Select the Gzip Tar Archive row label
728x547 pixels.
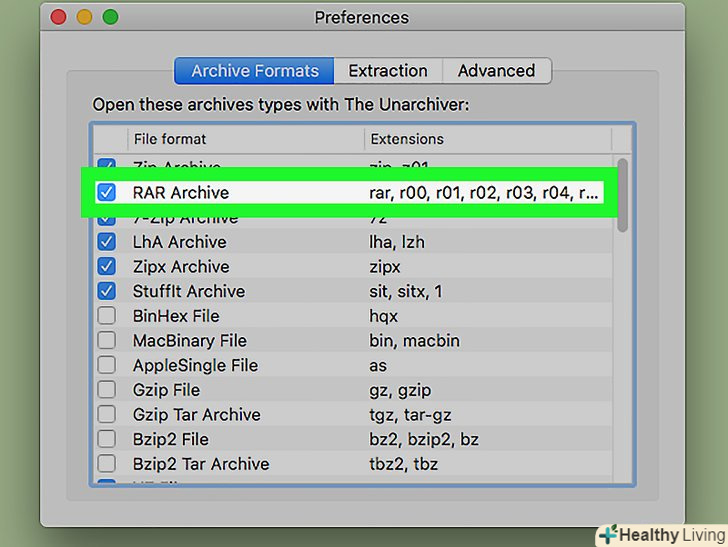click(196, 415)
